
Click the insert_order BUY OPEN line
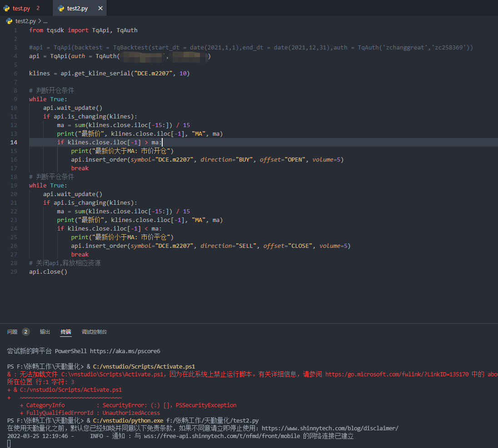207,160
